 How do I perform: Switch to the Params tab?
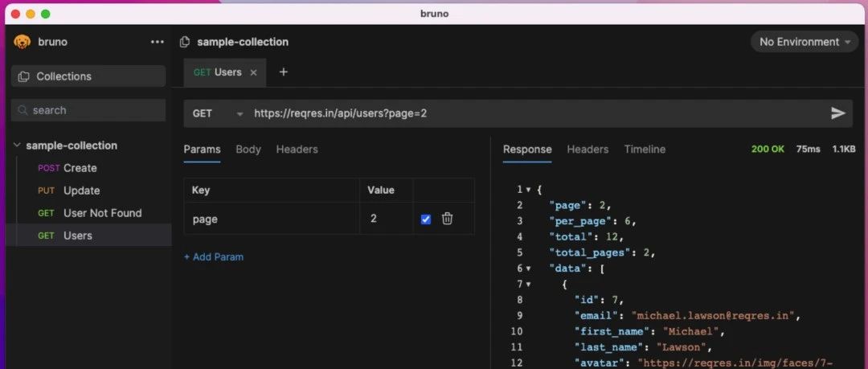[202, 150]
